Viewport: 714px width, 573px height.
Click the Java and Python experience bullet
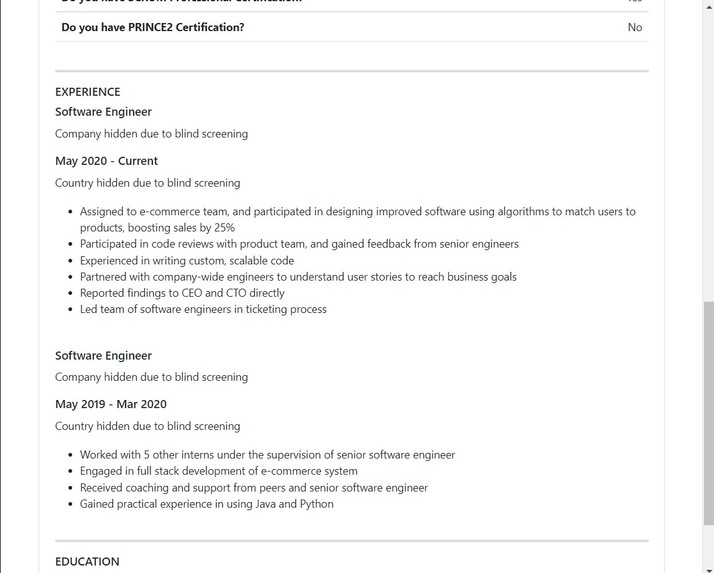(x=207, y=504)
